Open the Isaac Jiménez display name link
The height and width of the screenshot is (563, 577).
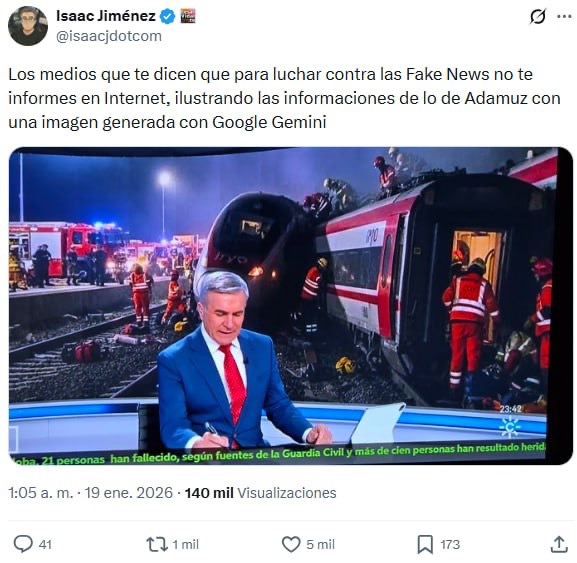[106, 16]
